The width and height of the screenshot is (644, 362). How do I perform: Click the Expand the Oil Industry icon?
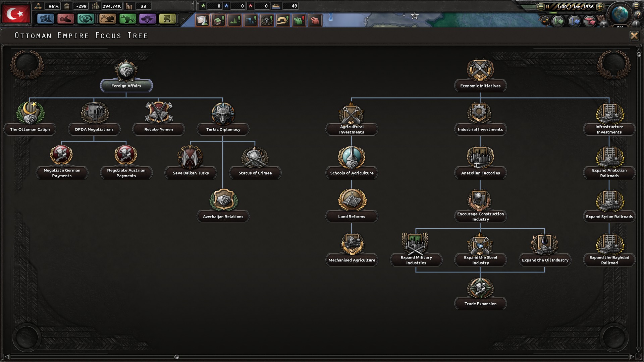point(545,244)
